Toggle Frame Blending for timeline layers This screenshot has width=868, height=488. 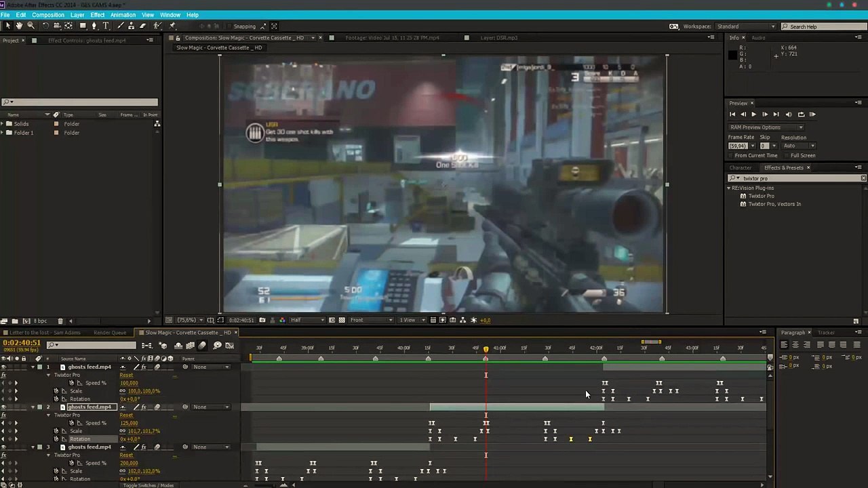click(x=191, y=346)
